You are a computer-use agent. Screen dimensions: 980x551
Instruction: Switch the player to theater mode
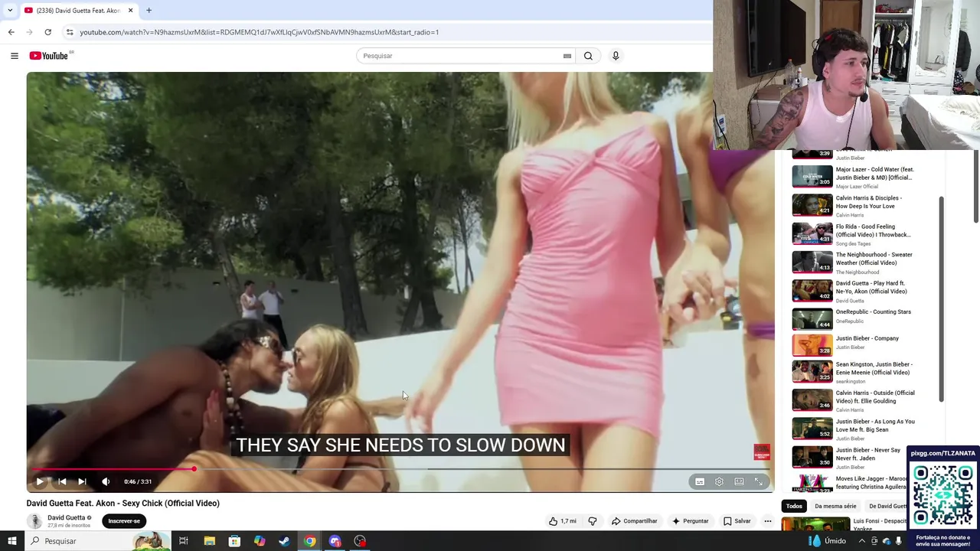pos(739,481)
